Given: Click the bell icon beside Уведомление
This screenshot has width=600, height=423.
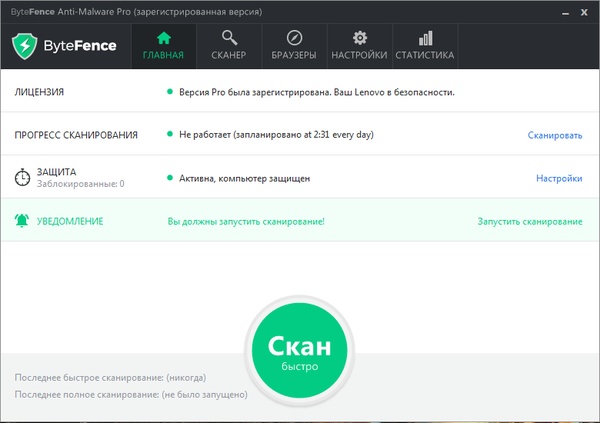Looking at the screenshot, I should click(x=22, y=221).
